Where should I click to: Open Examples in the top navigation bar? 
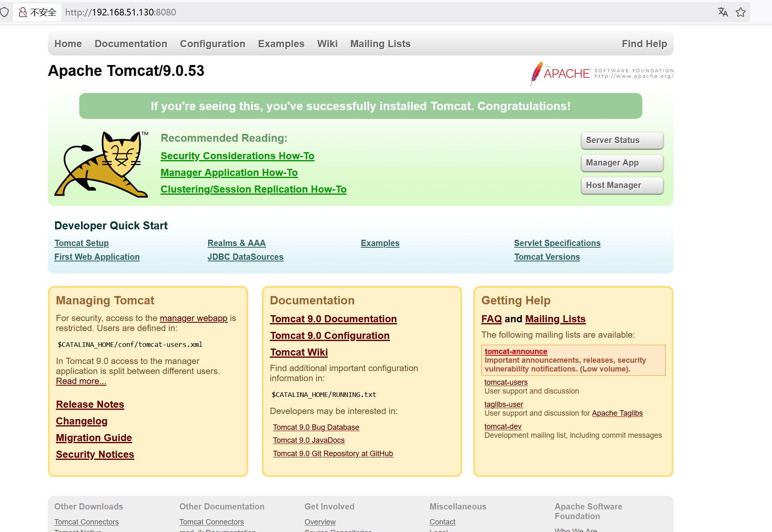281,44
